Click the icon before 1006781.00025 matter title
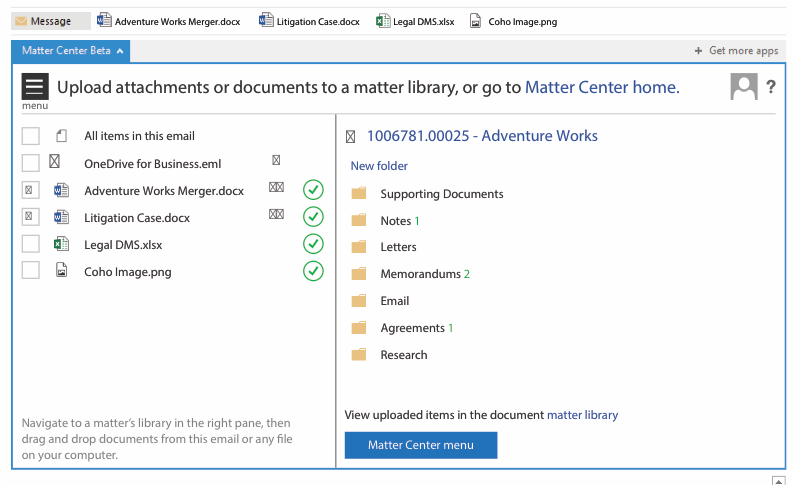Viewport: 793px width, 485px height. tap(350, 137)
